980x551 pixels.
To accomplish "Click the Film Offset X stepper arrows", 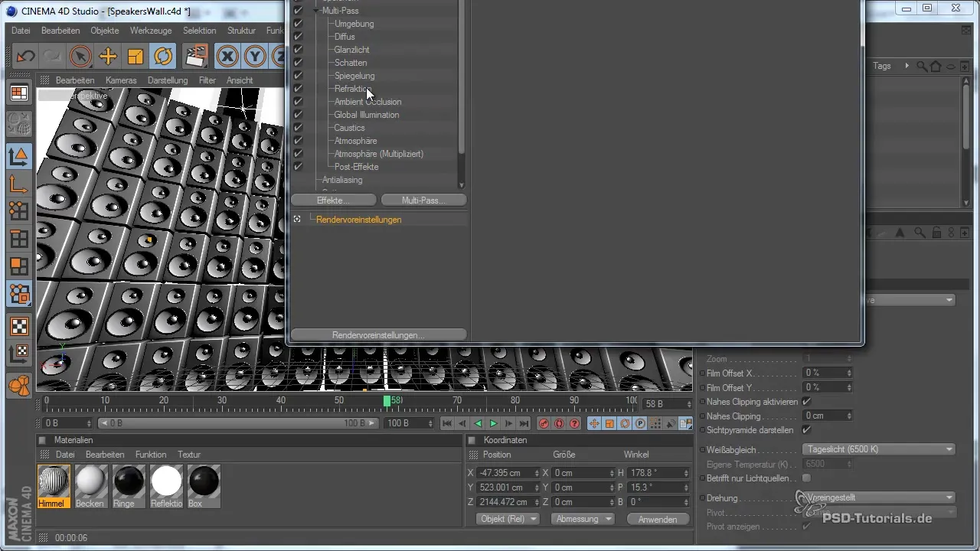I will (x=848, y=373).
